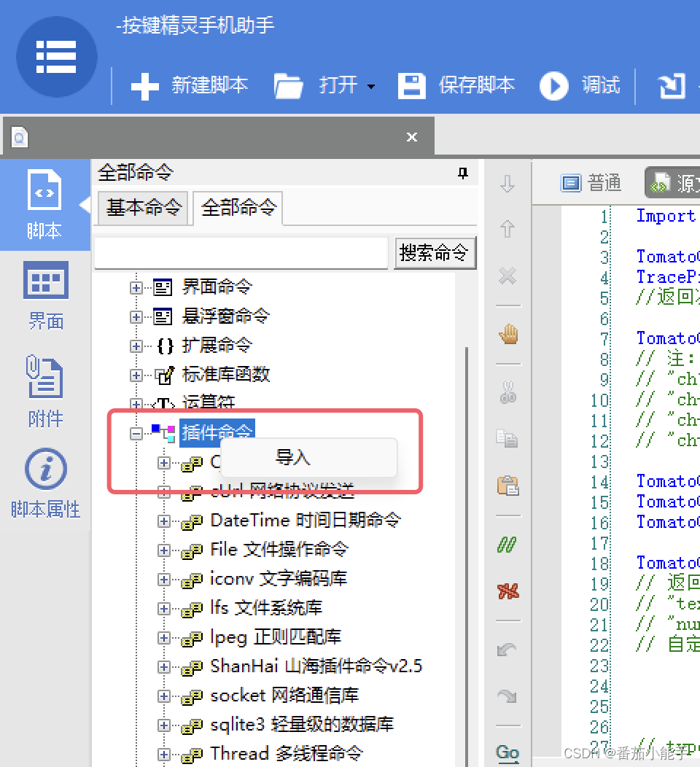The height and width of the screenshot is (767, 700).
Task: Choose 导入 from context menu
Action: point(309,457)
